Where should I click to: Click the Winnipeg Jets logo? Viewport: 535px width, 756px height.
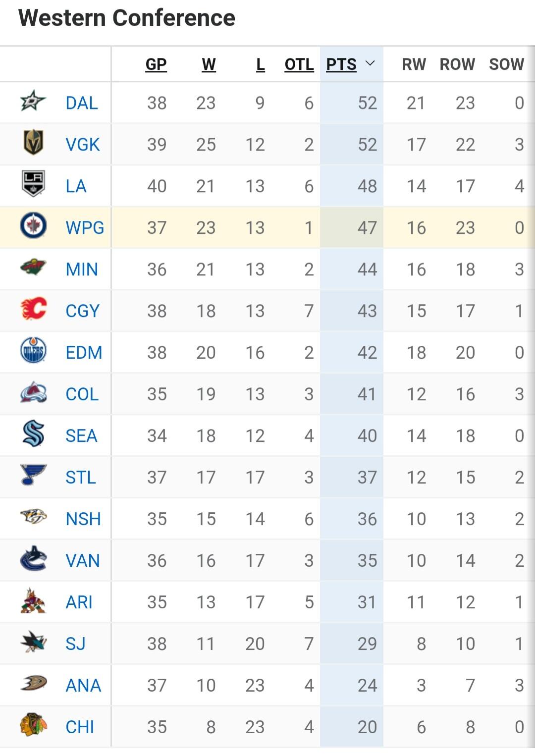(x=33, y=226)
